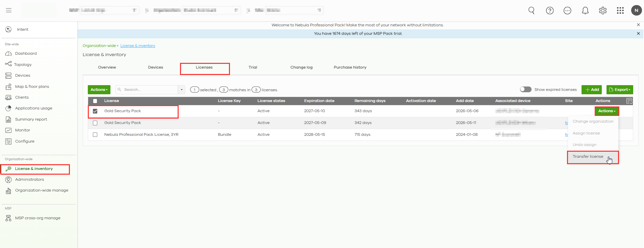Click the Map & floor plans icon
Screen dimensions: 644x248
coord(8,86)
